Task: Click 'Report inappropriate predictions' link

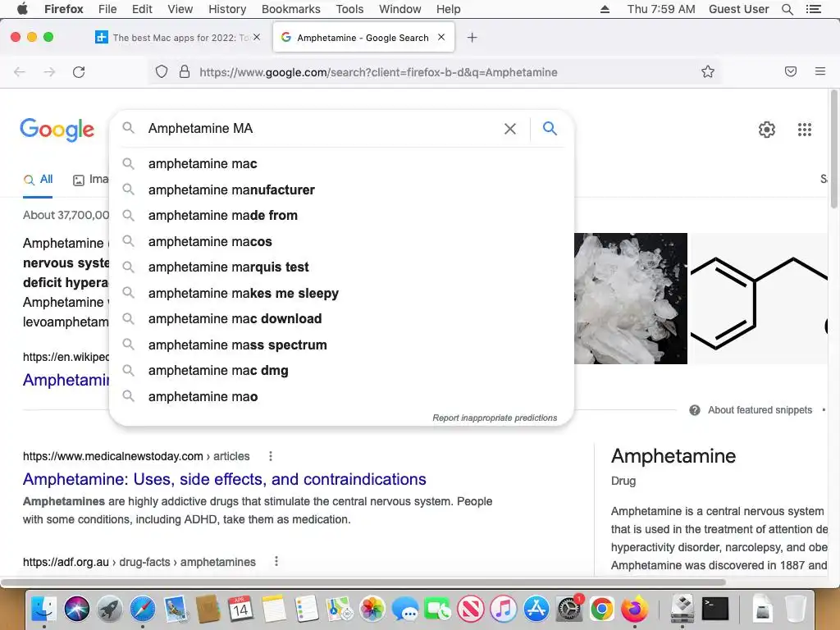Action: [x=495, y=418]
